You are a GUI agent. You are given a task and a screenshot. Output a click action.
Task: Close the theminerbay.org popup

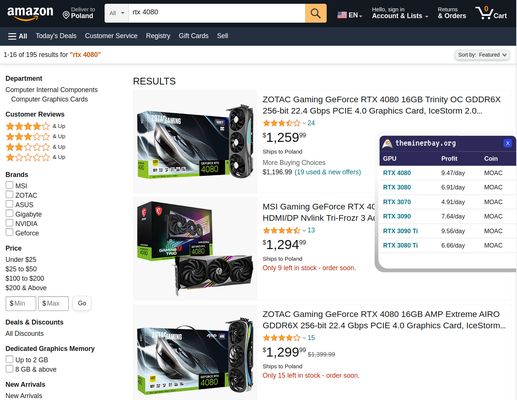[x=508, y=143]
